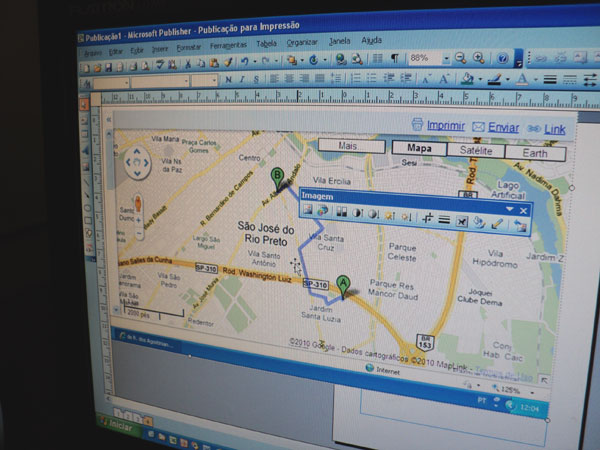Image resolution: width=600 pixels, height=450 pixels.
Task: Run the spelling check icon
Action: (160, 65)
